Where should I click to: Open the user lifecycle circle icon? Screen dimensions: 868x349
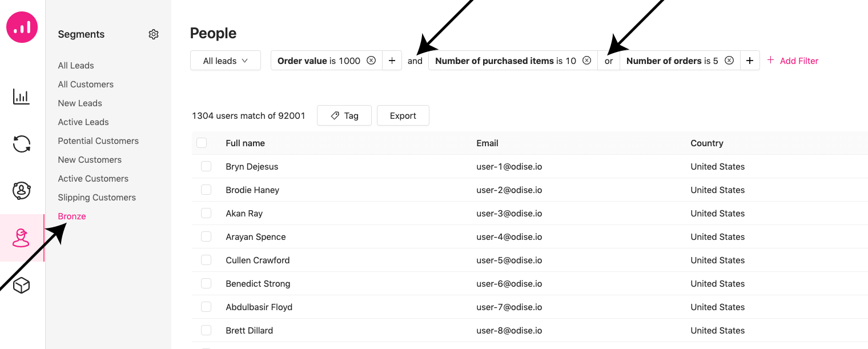click(x=22, y=190)
